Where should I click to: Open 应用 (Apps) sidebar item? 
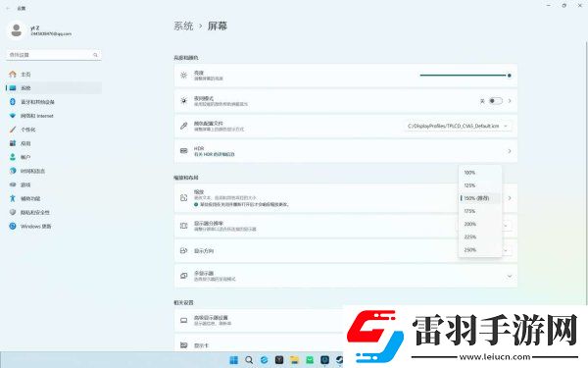point(54,143)
